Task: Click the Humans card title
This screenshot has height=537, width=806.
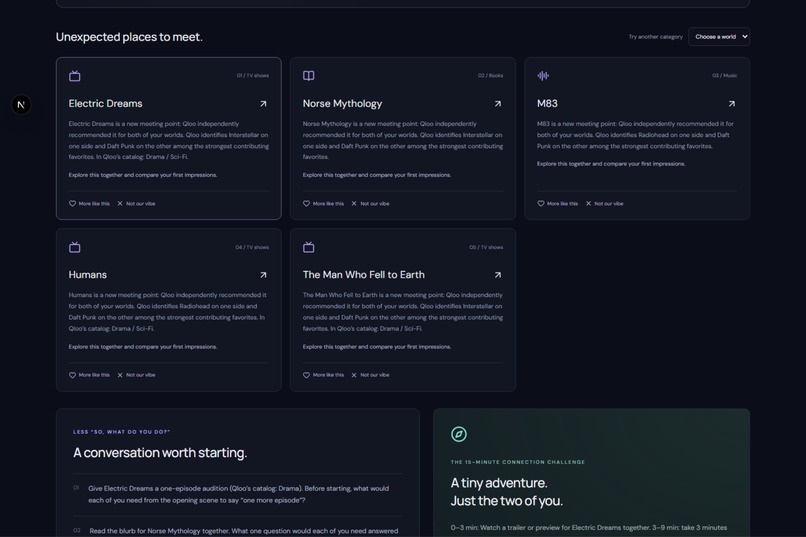Action: tap(88, 275)
